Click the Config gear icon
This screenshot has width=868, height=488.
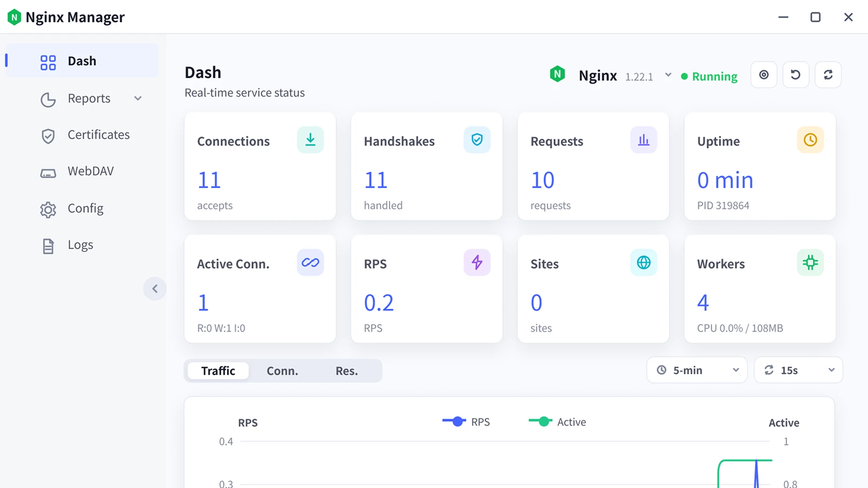click(48, 210)
